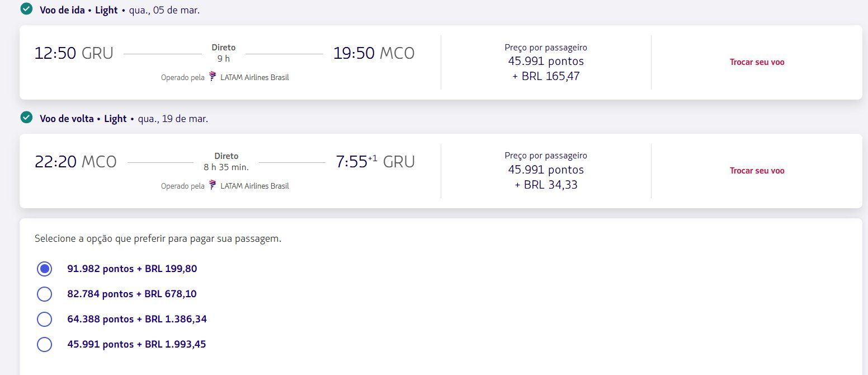Click the Direto 8 h 35 min. label
Screen dimensions: 868x375
click(226, 161)
